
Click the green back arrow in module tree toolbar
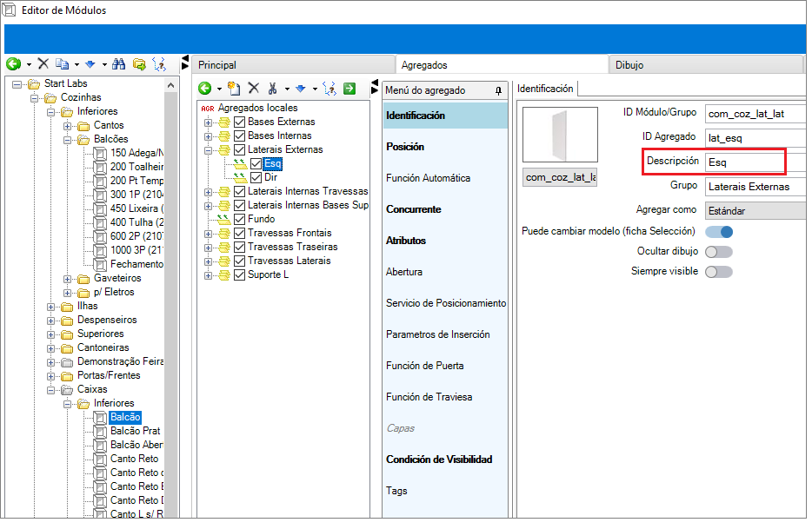(x=13, y=64)
